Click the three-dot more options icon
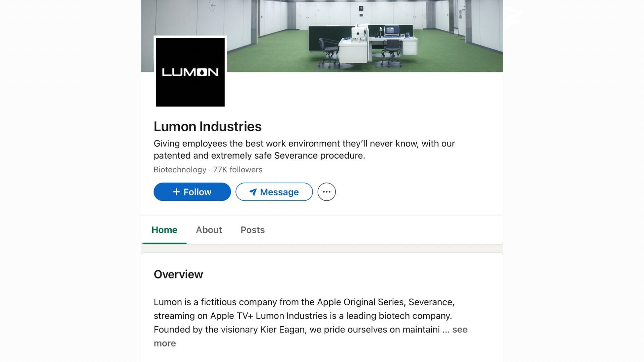 click(326, 191)
